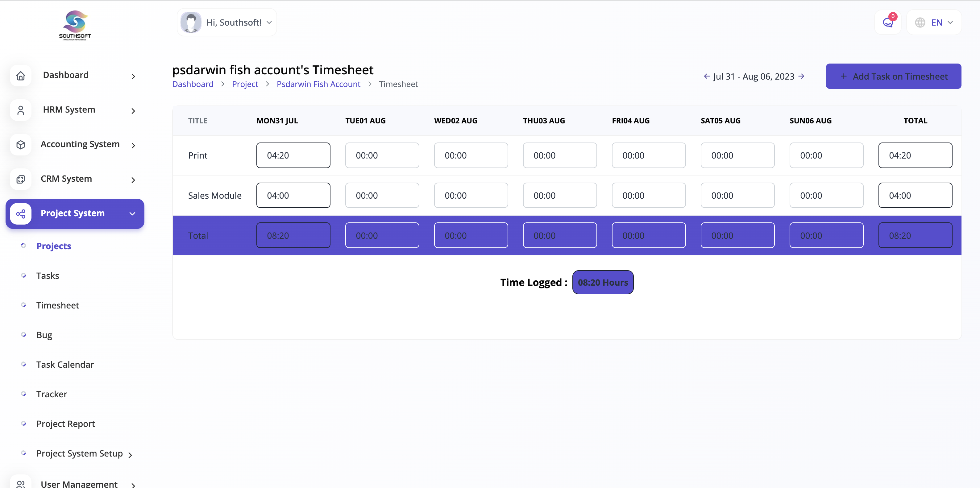This screenshot has width=980, height=488.
Task: Collapse the Project System menu
Action: click(132, 214)
